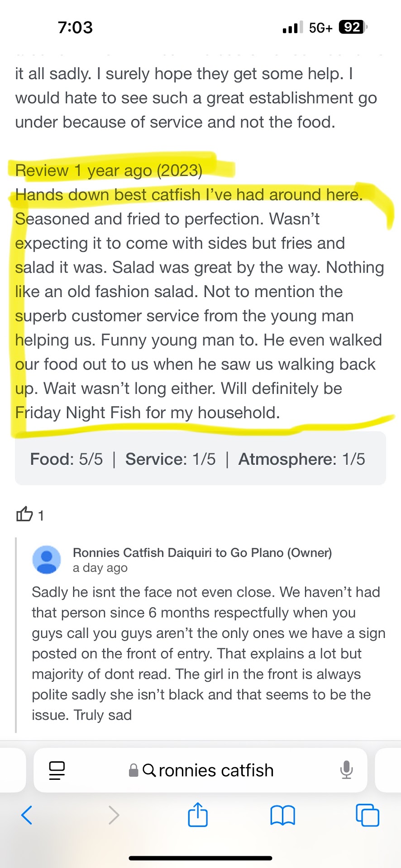Show all open tabs icon
Screen dimensions: 401x868
point(368,815)
